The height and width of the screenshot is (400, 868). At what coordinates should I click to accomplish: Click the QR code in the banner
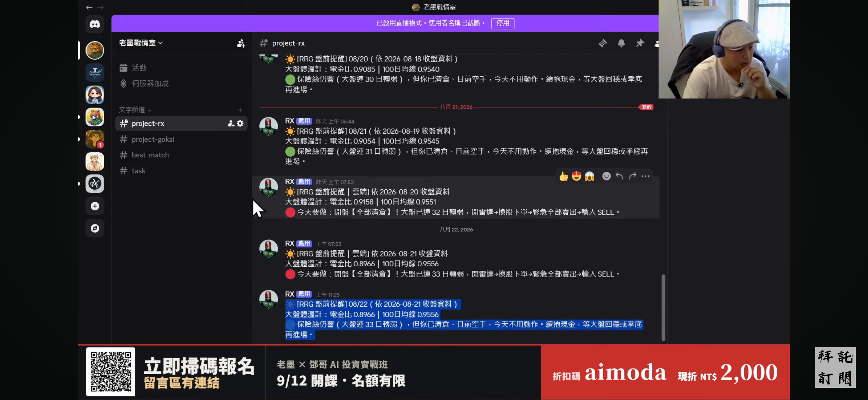click(111, 372)
